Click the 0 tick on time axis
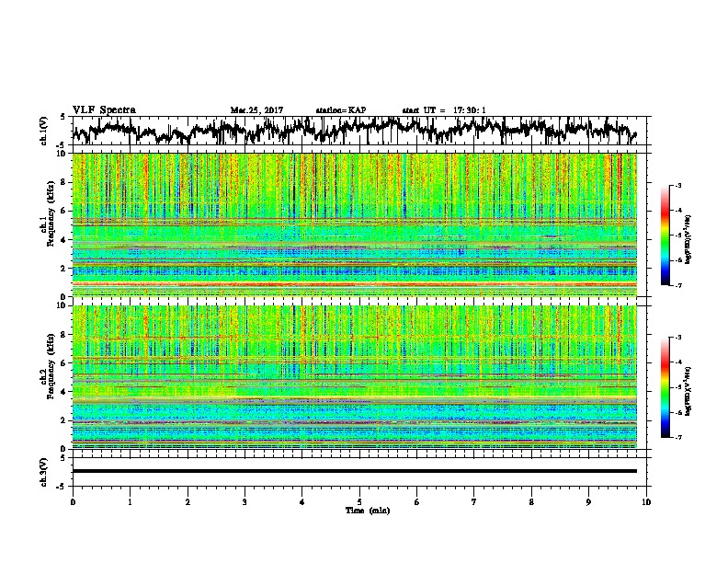Viewport: 728px width, 563px height. (73, 502)
